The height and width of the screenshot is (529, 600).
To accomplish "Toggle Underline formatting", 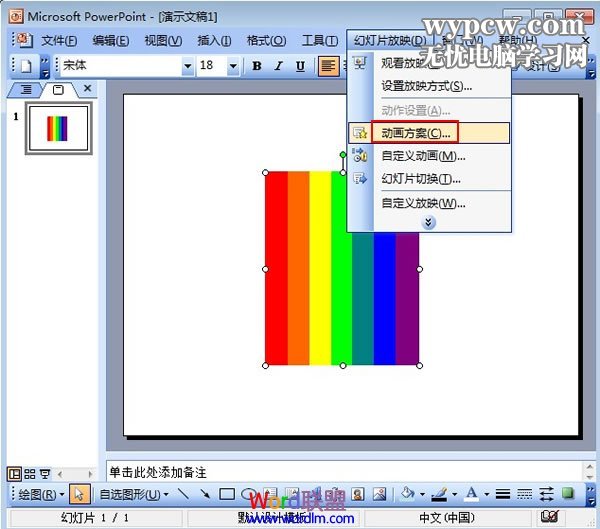I will click(300, 66).
